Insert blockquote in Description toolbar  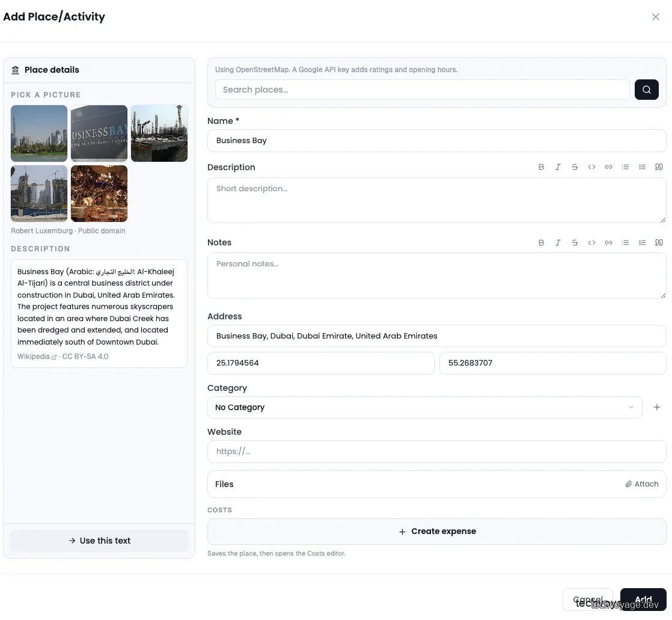pyautogui.click(x=659, y=167)
